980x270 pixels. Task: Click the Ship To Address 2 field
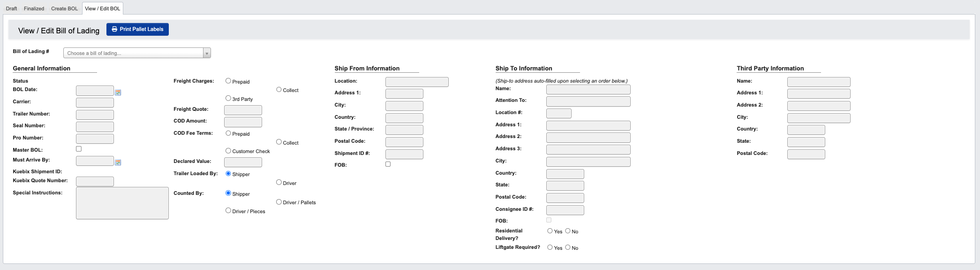[588, 138]
